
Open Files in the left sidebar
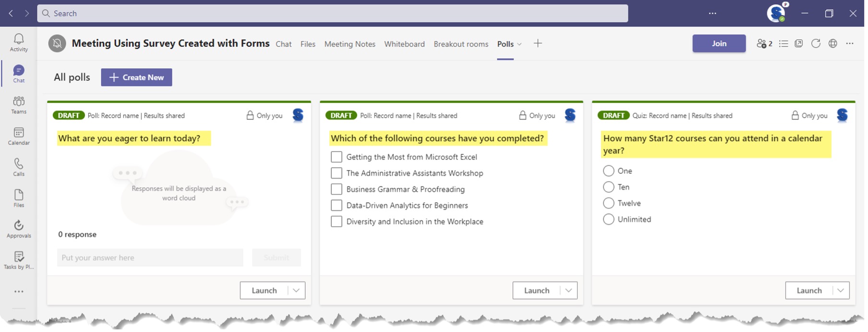[x=19, y=198]
